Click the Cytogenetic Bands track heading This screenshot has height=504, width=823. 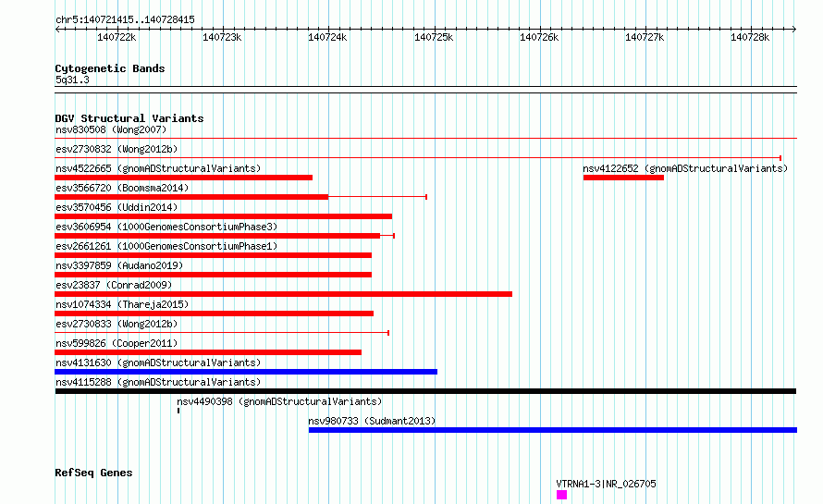(110, 68)
